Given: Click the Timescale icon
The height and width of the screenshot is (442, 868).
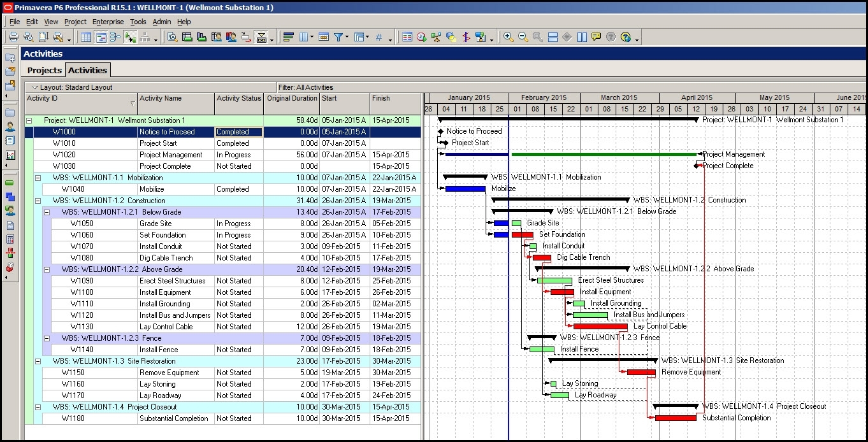Looking at the screenshot, I should click(x=323, y=37).
